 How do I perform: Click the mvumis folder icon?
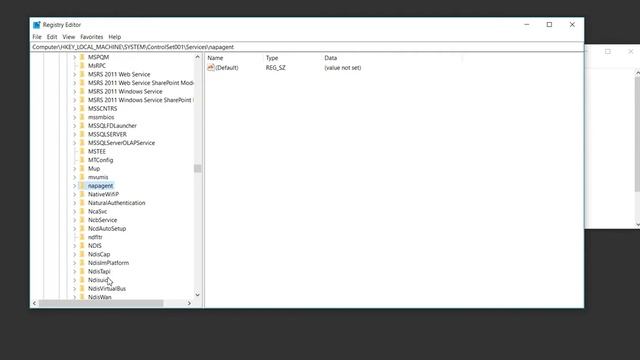click(x=82, y=177)
